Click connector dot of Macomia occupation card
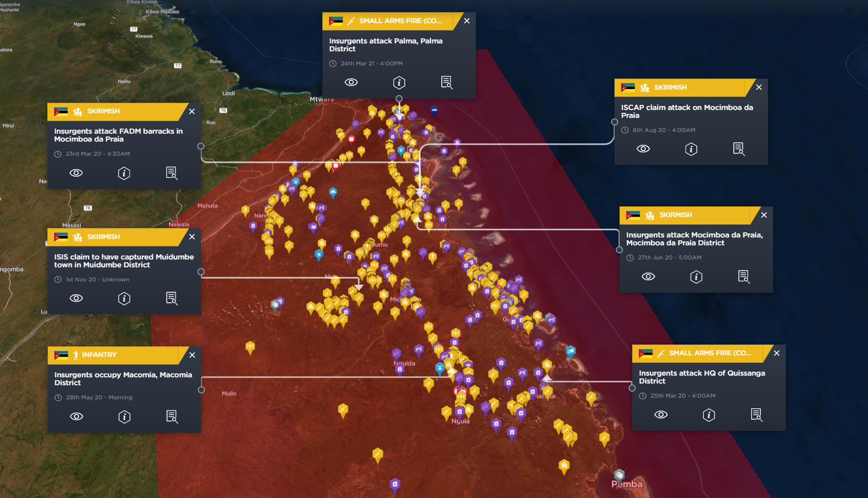Screen dimensions: 868x498 (201, 390)
